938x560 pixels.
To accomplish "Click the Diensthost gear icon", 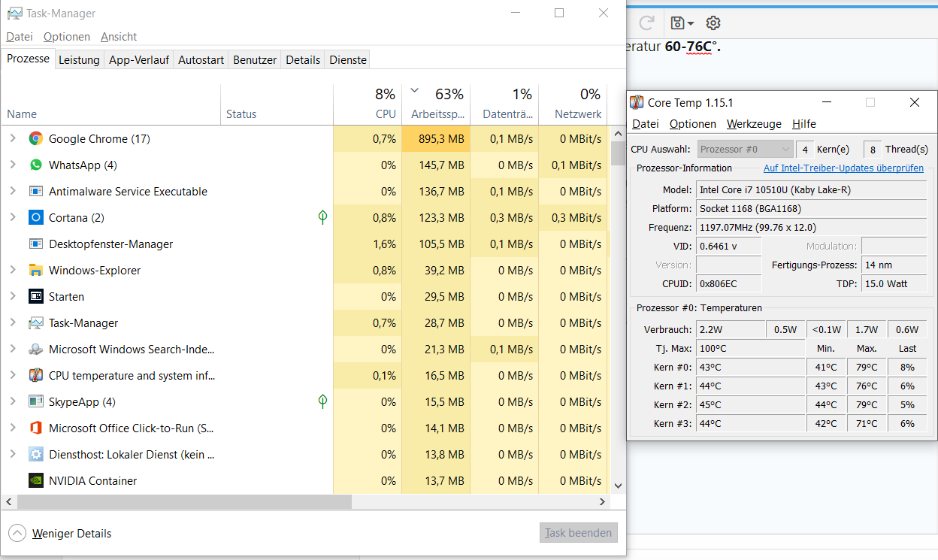I will [x=35, y=455].
